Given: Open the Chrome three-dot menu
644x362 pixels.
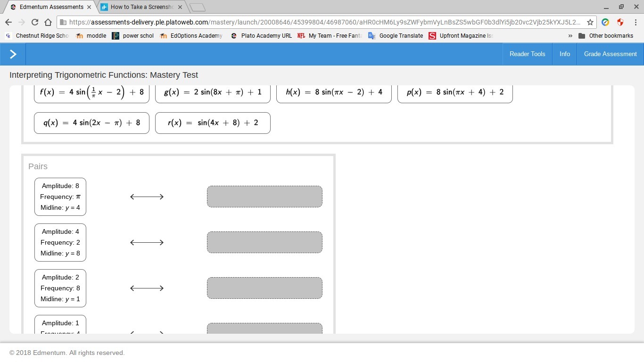Looking at the screenshot, I should [x=636, y=22].
